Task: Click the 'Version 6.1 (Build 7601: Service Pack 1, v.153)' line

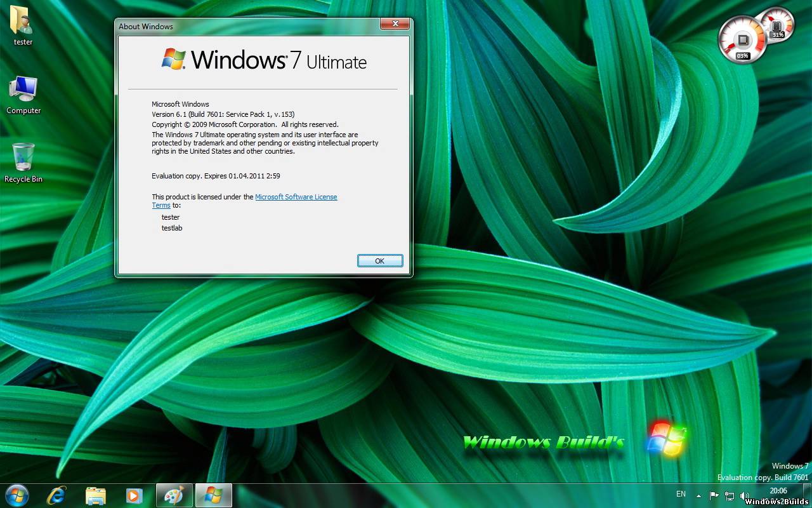Action: 223,114
